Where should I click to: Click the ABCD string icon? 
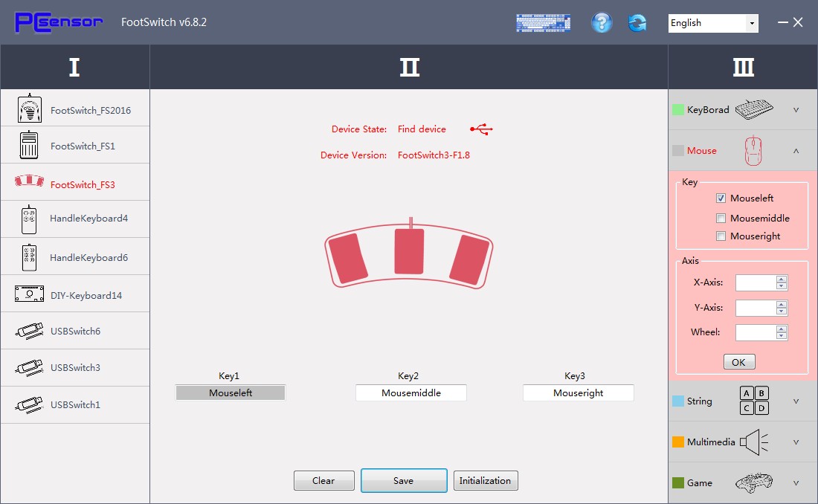pyautogui.click(x=754, y=400)
